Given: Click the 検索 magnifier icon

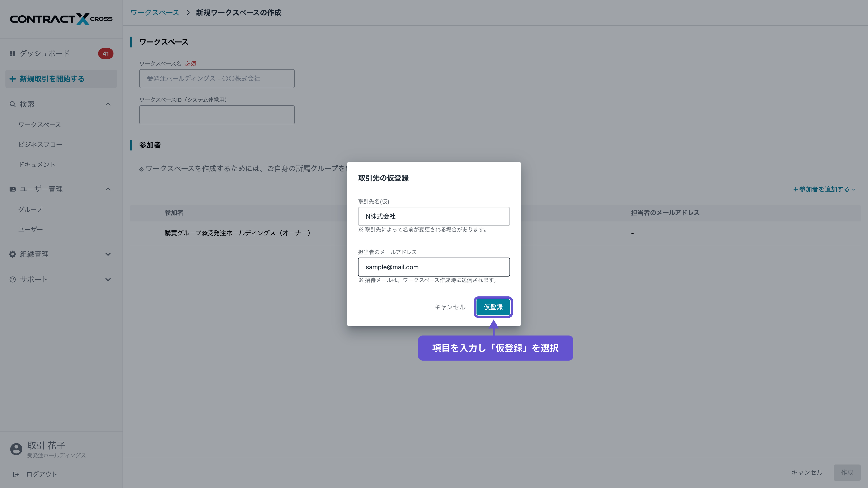Looking at the screenshot, I should [12, 104].
